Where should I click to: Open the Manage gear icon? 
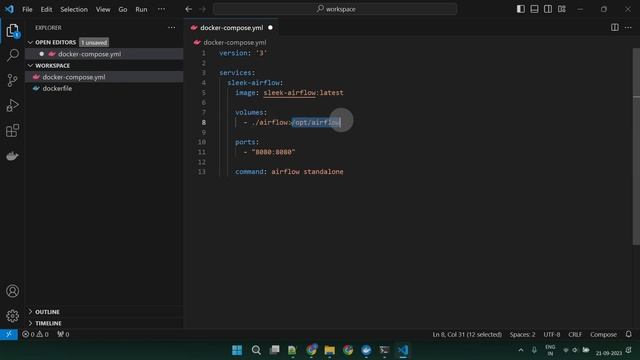pos(12,316)
